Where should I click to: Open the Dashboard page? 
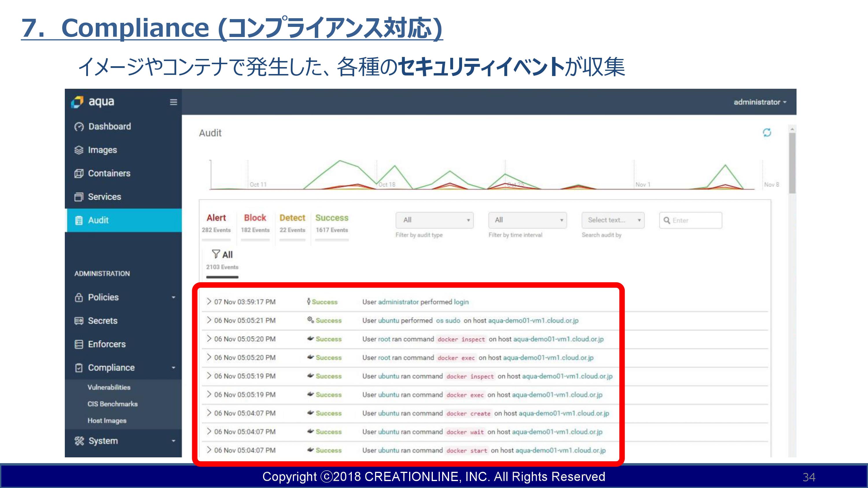click(109, 127)
